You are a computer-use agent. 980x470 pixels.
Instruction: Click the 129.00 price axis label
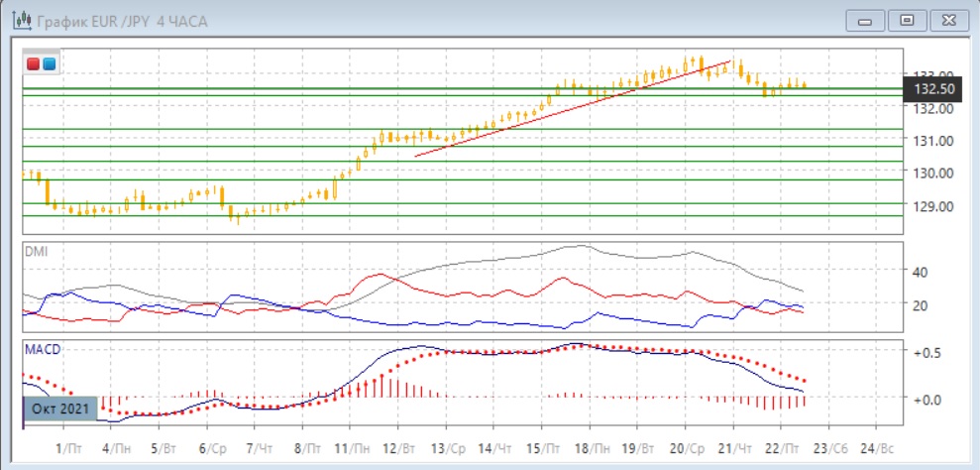931,206
